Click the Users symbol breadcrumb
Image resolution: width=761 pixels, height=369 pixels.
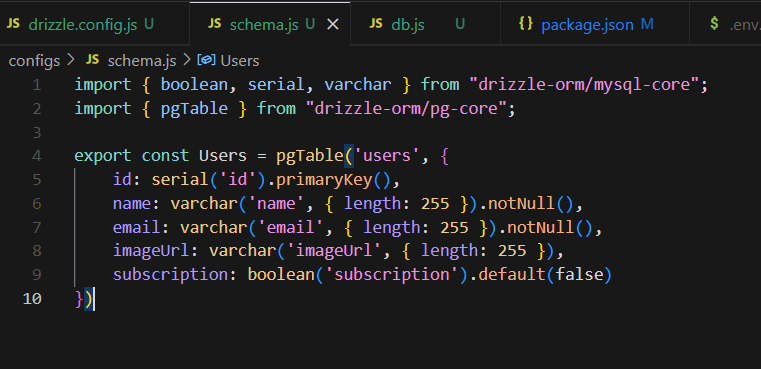(x=240, y=61)
